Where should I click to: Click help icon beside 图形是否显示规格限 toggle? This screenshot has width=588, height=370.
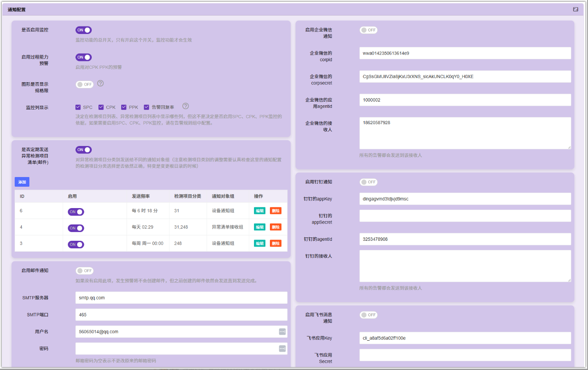[101, 83]
